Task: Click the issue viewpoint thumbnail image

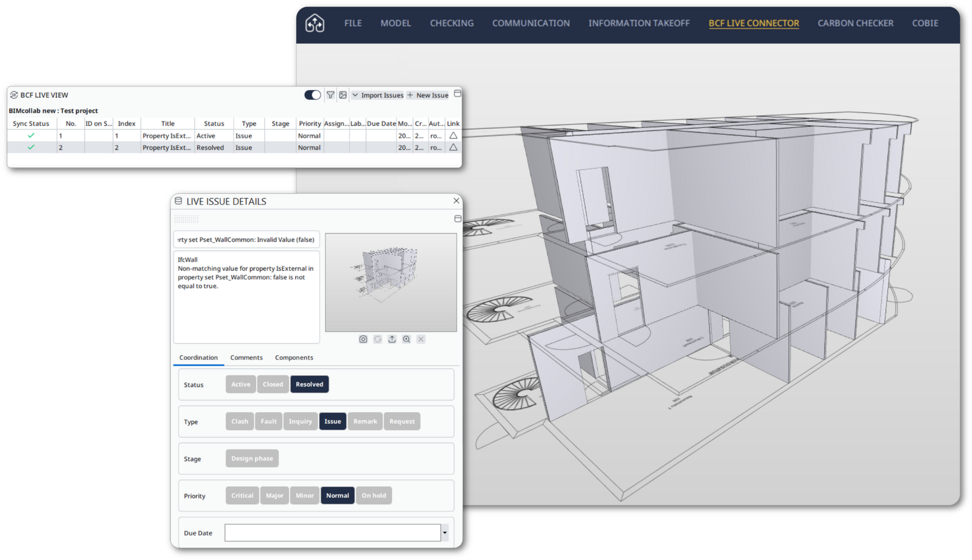Action: tap(391, 283)
